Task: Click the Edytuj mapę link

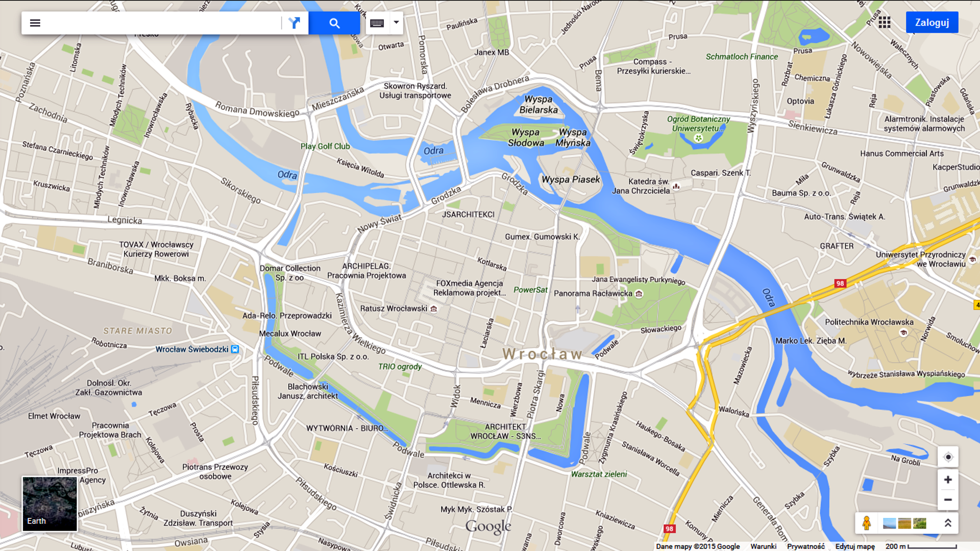Action: coord(855,546)
